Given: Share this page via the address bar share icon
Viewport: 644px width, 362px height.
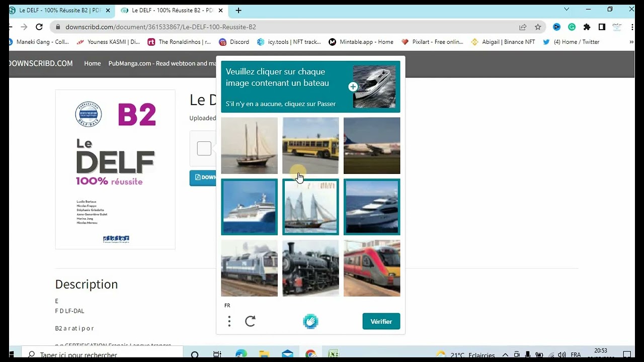Looking at the screenshot, I should pos(523,27).
